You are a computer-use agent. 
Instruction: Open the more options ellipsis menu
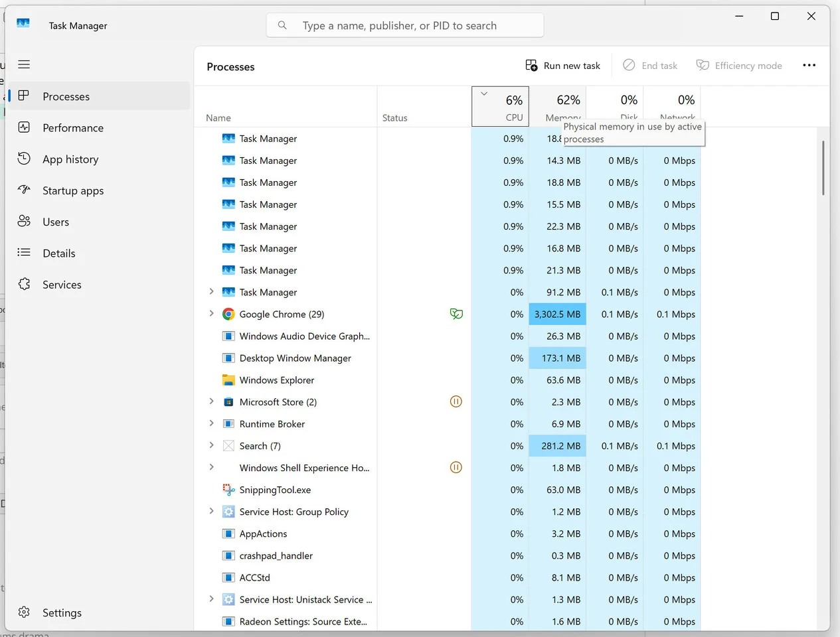tap(809, 65)
